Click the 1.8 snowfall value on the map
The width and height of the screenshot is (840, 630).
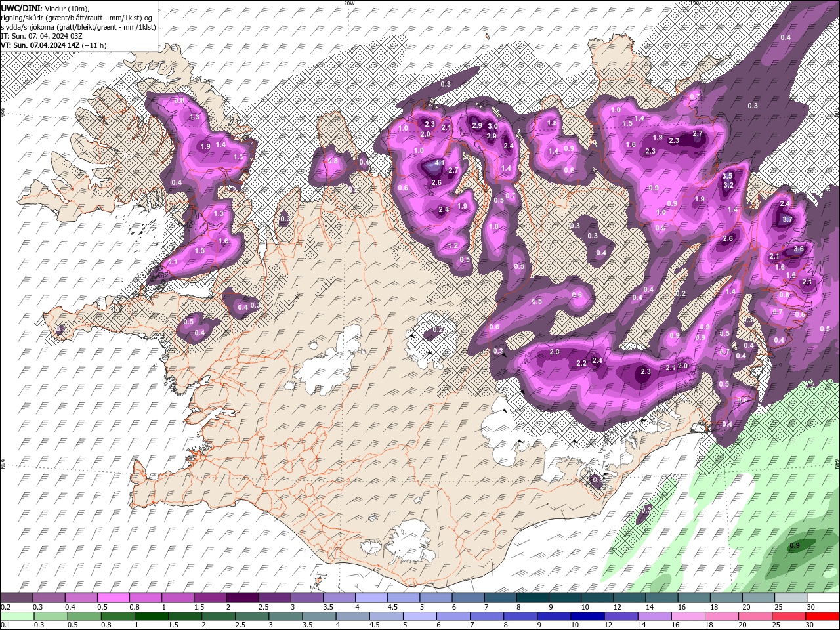pyautogui.click(x=552, y=123)
